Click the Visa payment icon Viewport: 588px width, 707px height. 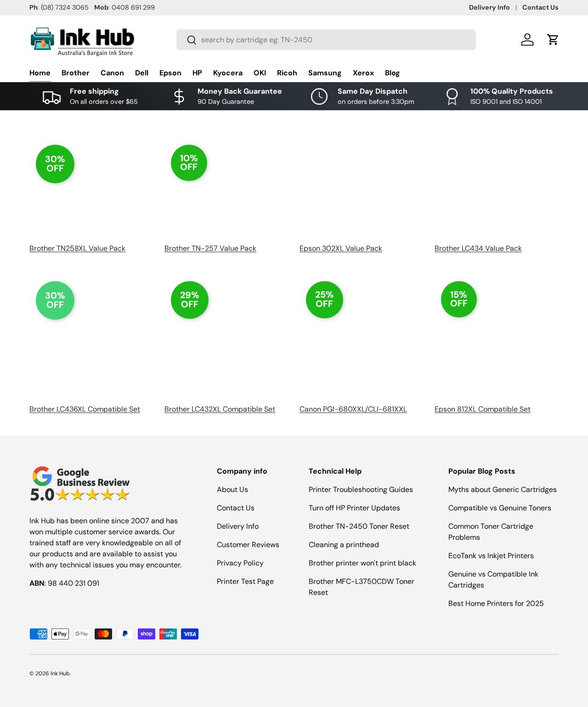point(190,634)
